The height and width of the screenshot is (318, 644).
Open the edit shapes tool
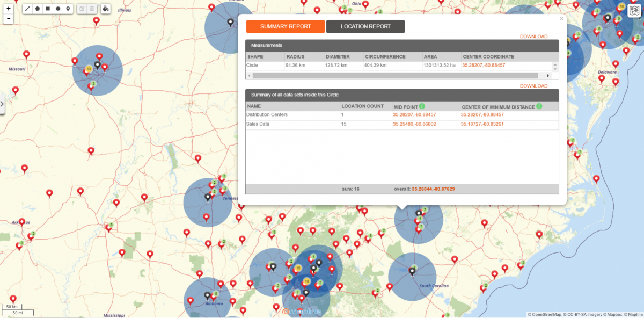pos(82,8)
